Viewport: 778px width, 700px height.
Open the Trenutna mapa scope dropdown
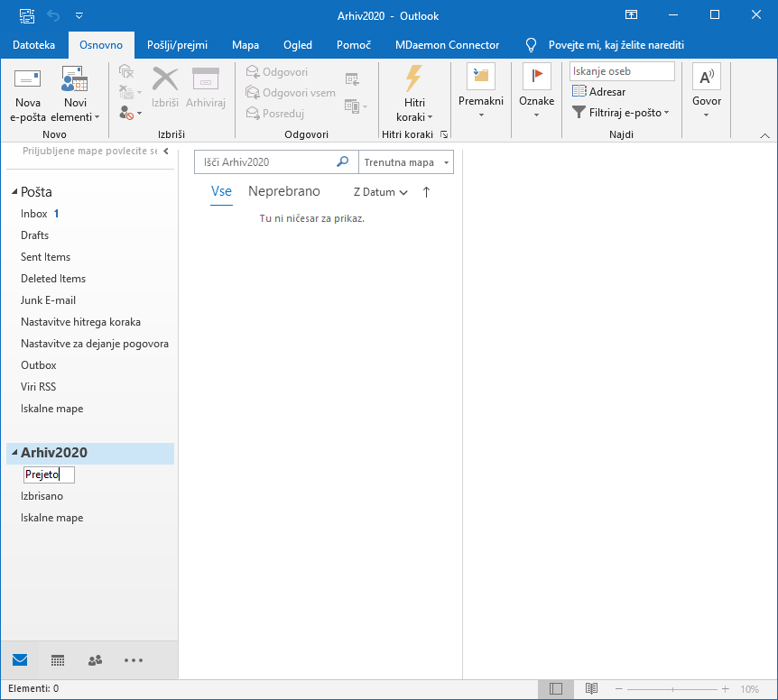click(406, 162)
